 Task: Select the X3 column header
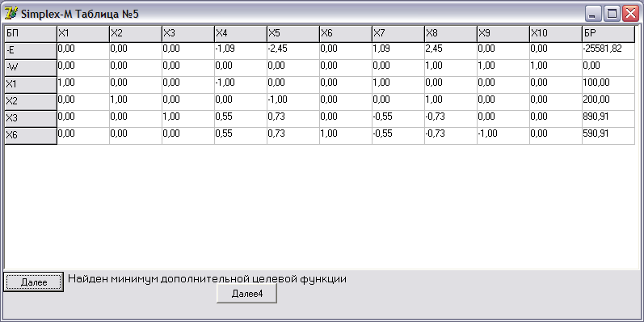pyautogui.click(x=188, y=34)
